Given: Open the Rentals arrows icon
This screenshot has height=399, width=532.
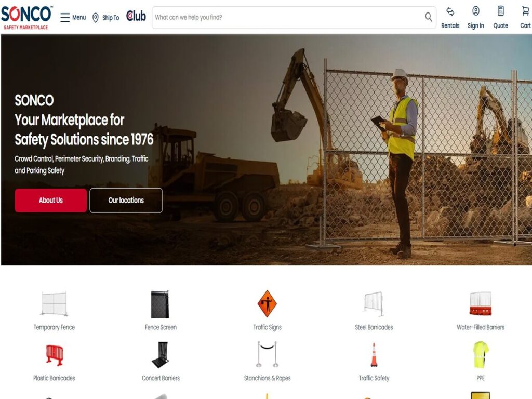Looking at the screenshot, I should (450, 11).
